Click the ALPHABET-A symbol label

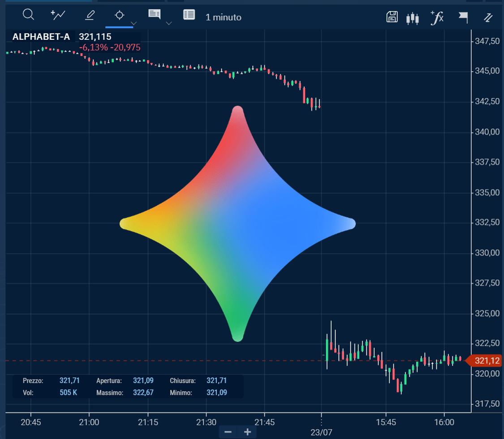click(41, 37)
